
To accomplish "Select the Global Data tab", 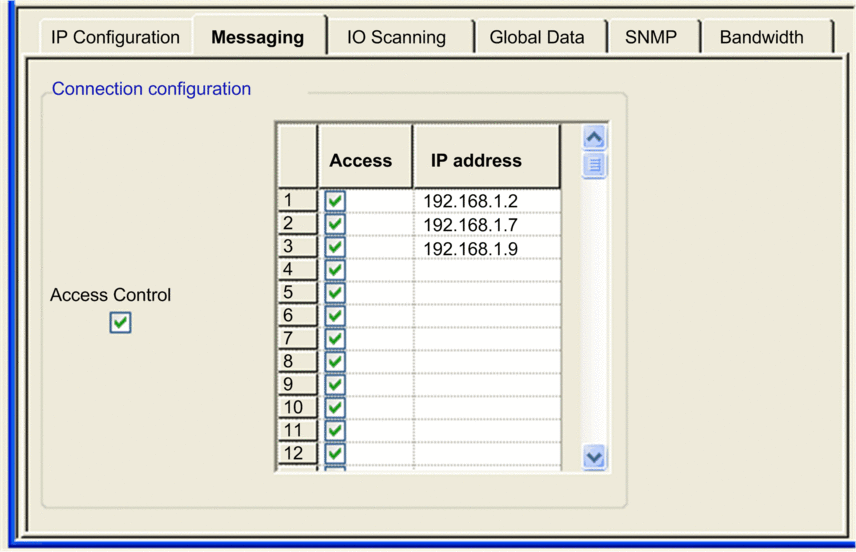I will 537,38.
